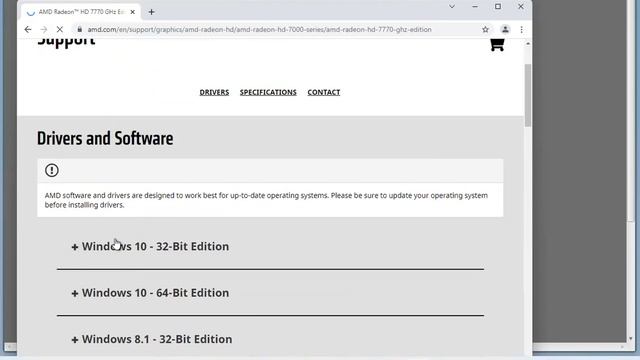
Task: Click the page vertical scrollbar thumb
Action: [528, 96]
